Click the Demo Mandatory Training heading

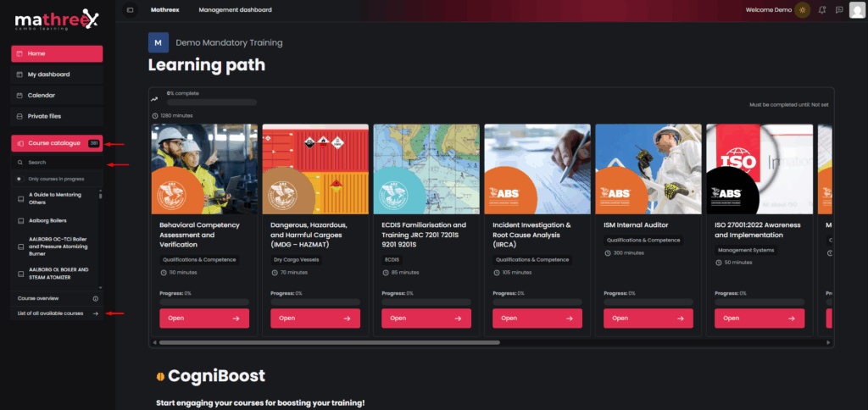click(x=229, y=42)
